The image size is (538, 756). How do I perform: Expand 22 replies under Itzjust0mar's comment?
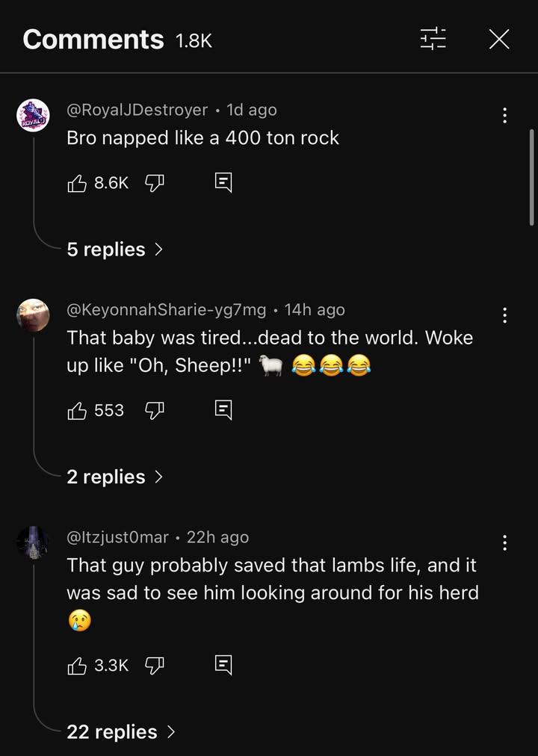121,732
